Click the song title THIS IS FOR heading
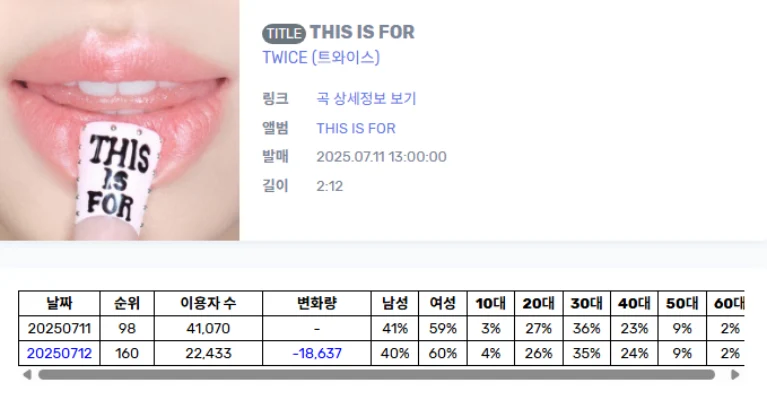 click(x=362, y=33)
